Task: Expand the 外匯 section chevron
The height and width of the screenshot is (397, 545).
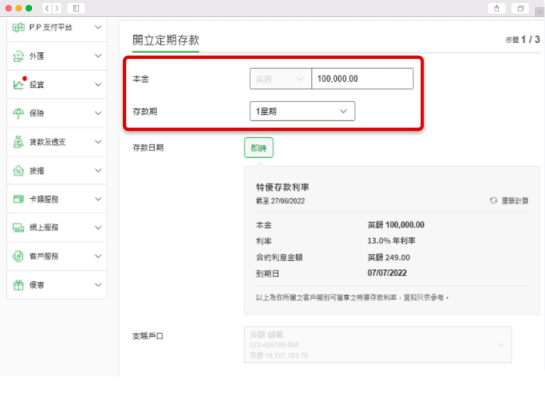Action: pos(98,56)
